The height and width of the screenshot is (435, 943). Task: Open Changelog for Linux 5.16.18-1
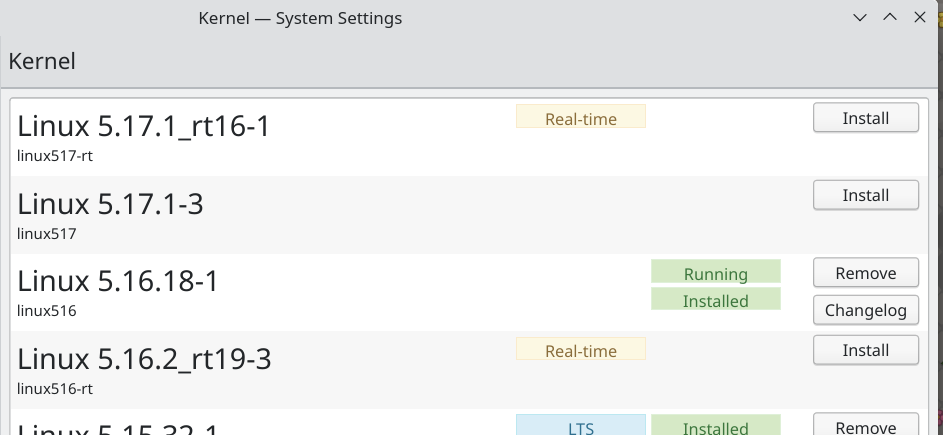[x=865, y=310]
